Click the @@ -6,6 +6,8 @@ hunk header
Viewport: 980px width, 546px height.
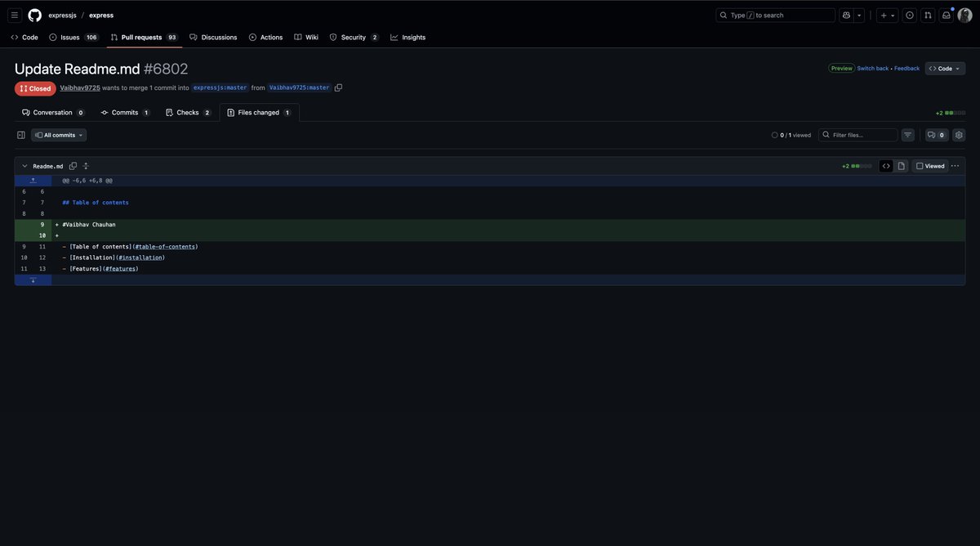(x=87, y=181)
